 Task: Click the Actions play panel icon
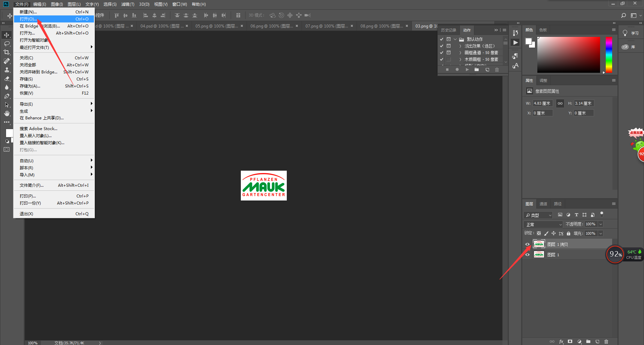coord(516,43)
